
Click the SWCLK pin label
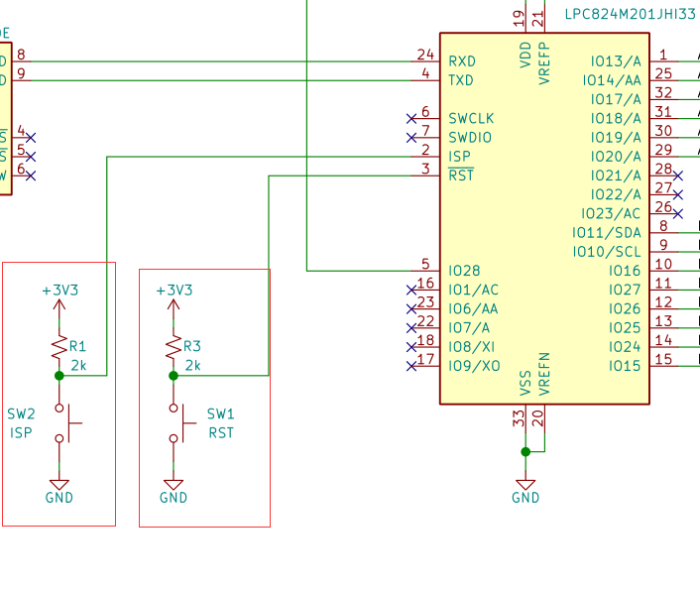pos(471,119)
